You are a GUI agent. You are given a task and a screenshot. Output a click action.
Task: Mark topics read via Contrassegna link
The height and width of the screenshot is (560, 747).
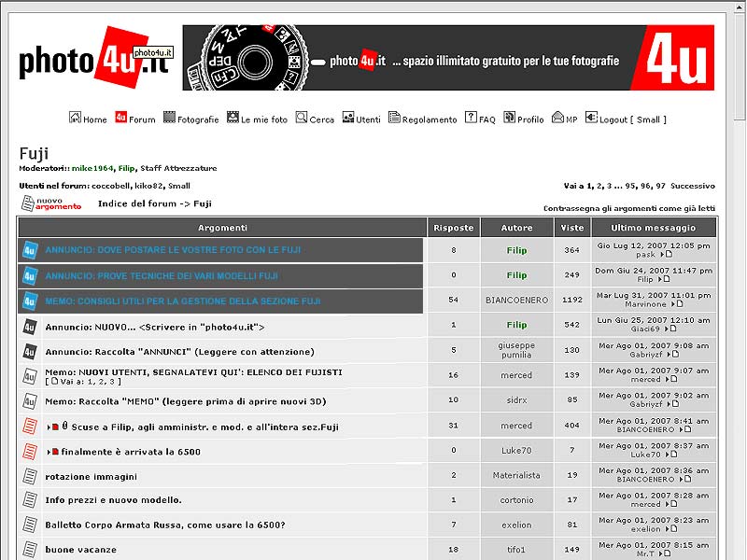click(628, 209)
